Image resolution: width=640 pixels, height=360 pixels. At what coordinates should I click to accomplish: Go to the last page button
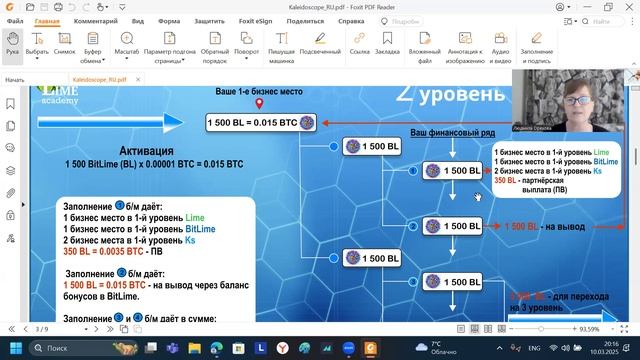pos(110,329)
